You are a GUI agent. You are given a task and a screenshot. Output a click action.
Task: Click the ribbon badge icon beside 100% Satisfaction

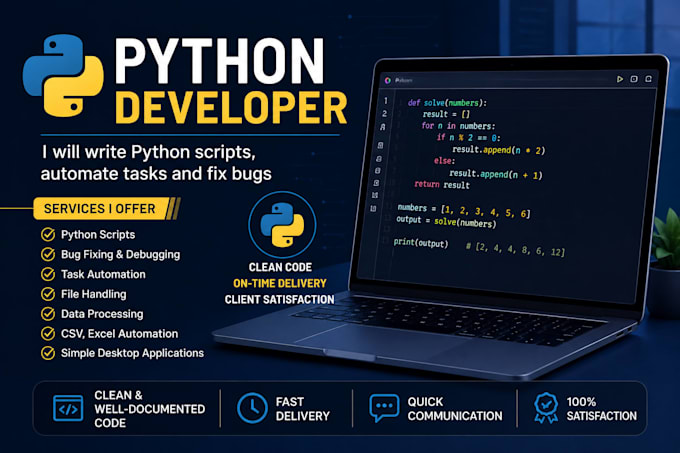click(x=546, y=408)
